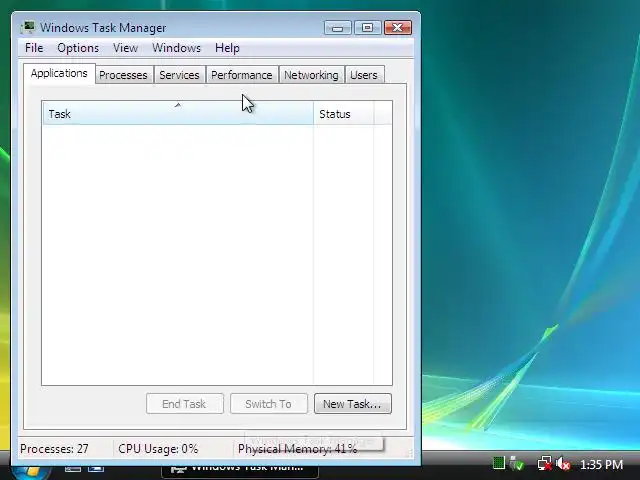Screen dimensions: 640x480
Task: Sort list by Task column header
Action: (178, 113)
